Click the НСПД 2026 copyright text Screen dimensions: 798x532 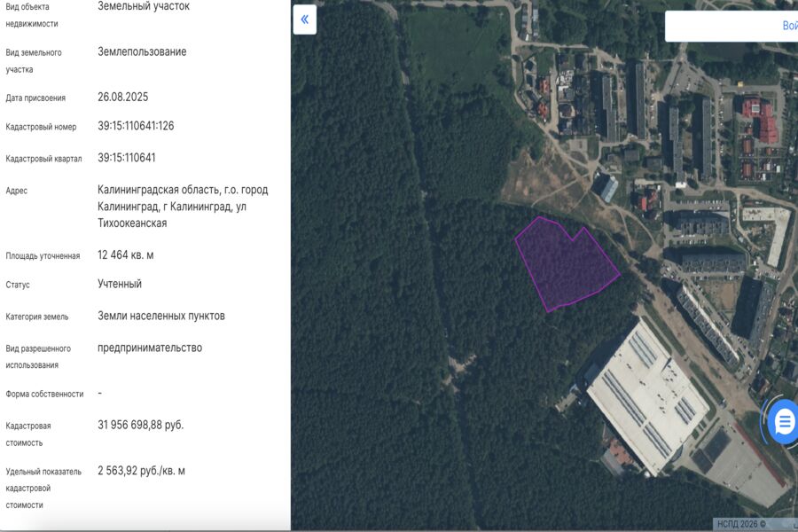point(742,524)
